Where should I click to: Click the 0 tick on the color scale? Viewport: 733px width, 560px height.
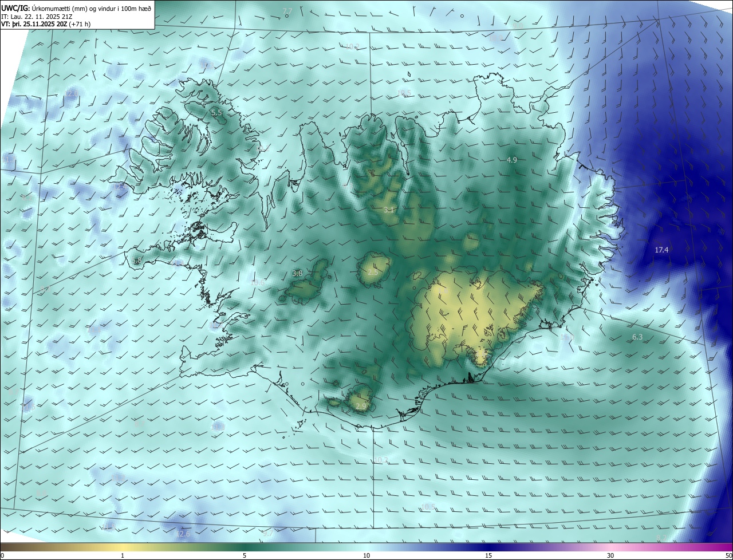pos(2,555)
